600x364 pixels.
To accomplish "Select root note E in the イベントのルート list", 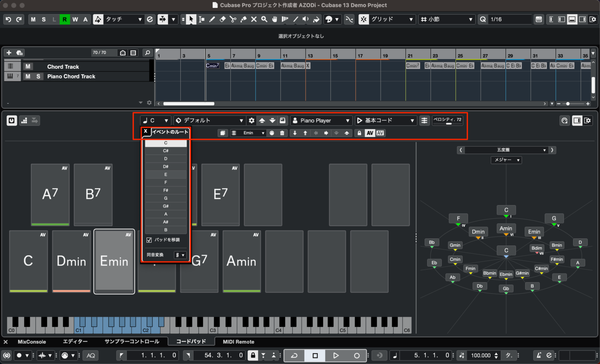I will (166, 174).
